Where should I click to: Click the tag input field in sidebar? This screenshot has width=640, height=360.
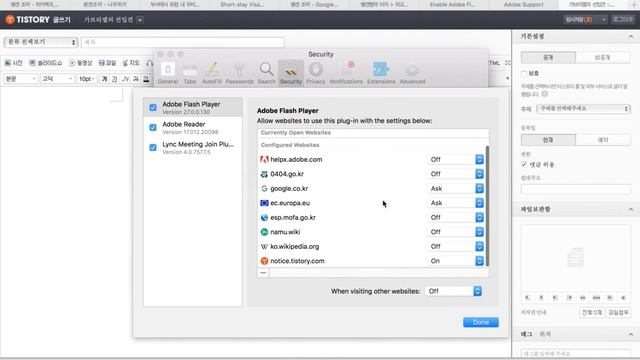tap(576, 353)
